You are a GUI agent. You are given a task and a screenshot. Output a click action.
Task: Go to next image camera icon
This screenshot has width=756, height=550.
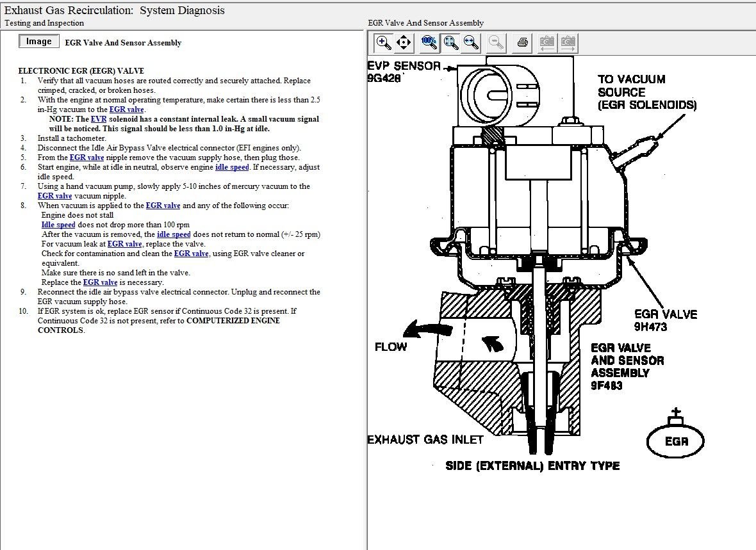[568, 43]
